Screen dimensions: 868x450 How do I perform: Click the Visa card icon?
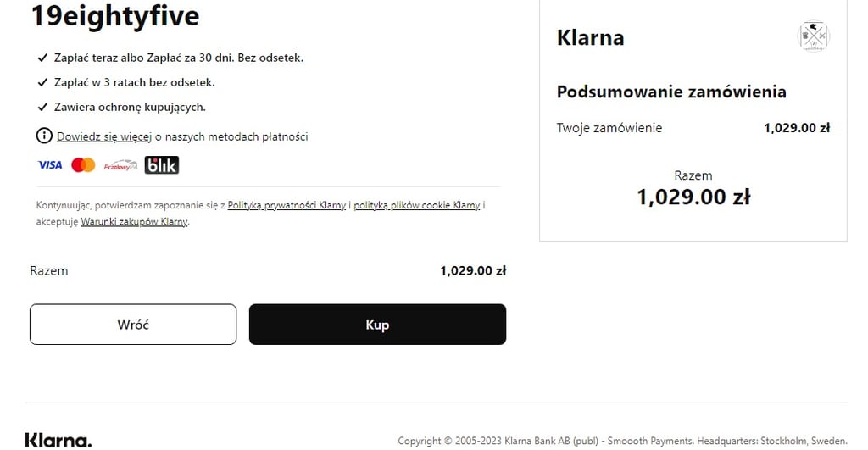tap(50, 165)
